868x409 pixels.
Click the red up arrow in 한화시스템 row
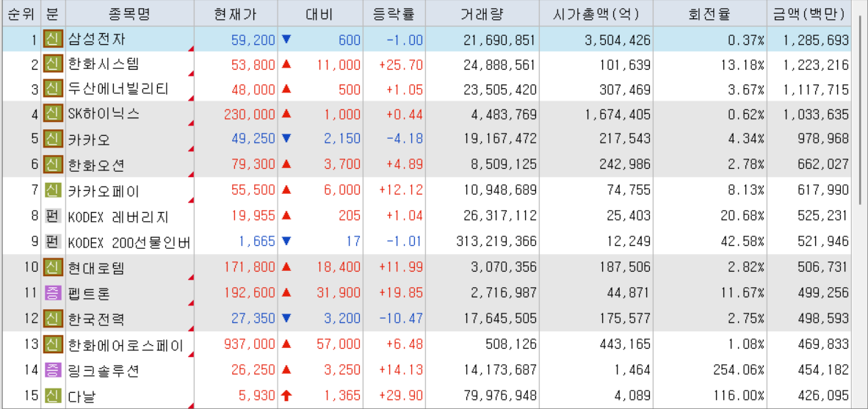(286, 64)
